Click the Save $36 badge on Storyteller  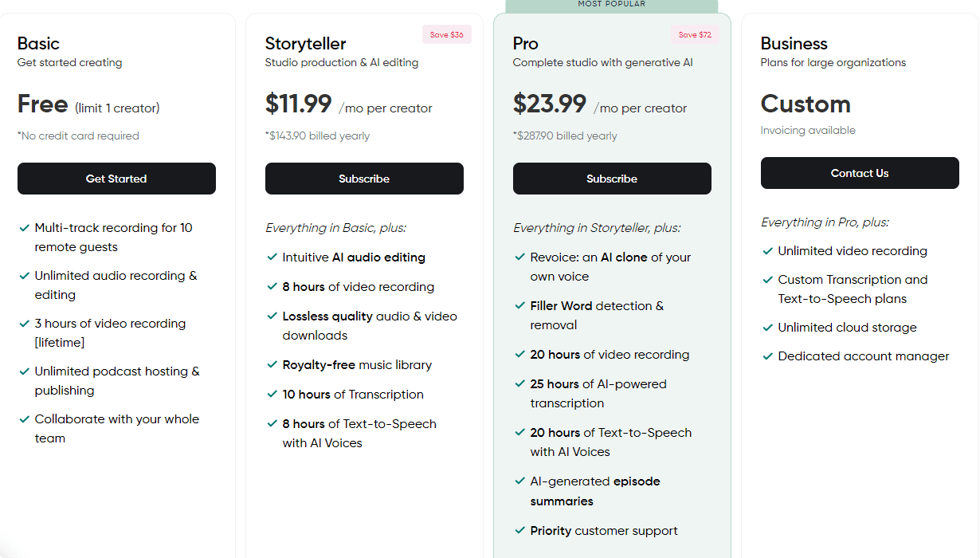click(447, 35)
